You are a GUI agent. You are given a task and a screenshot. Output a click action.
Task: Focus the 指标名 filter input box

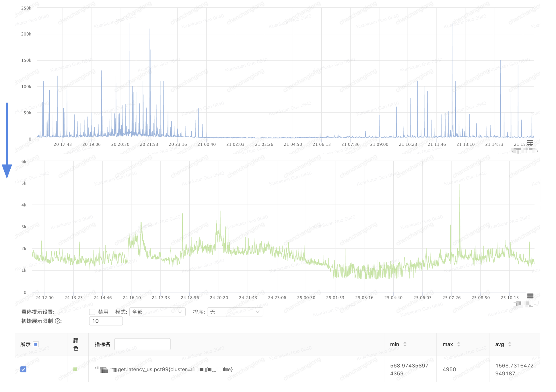click(x=142, y=344)
